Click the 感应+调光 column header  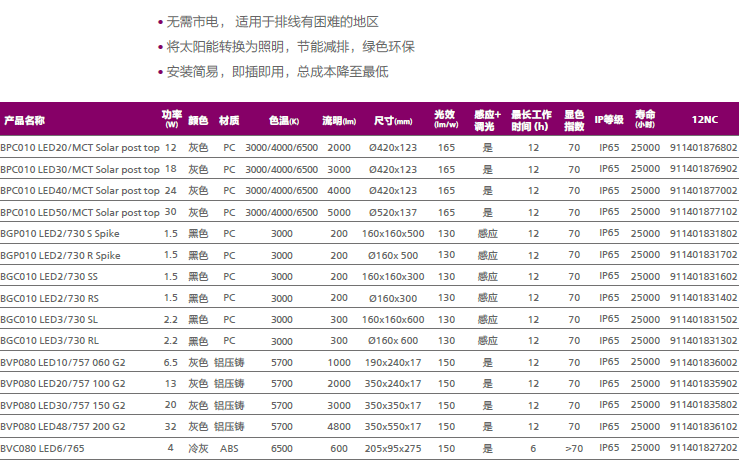pos(487,120)
